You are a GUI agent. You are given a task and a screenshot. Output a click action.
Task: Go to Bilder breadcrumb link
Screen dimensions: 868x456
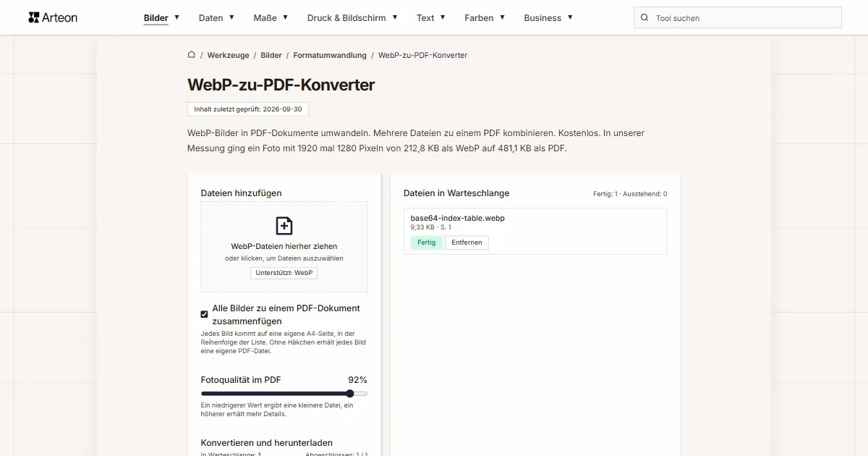click(x=271, y=55)
